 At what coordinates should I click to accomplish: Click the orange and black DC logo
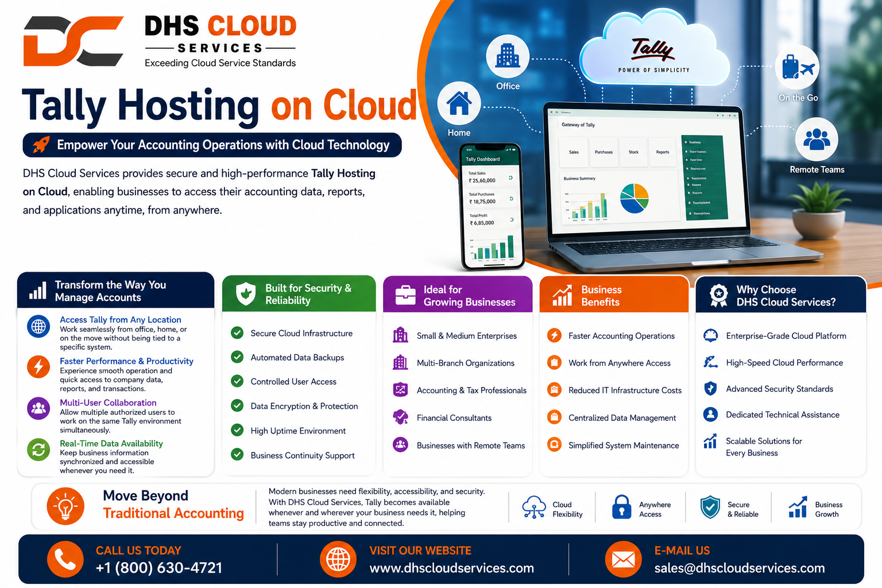pyautogui.click(x=73, y=41)
